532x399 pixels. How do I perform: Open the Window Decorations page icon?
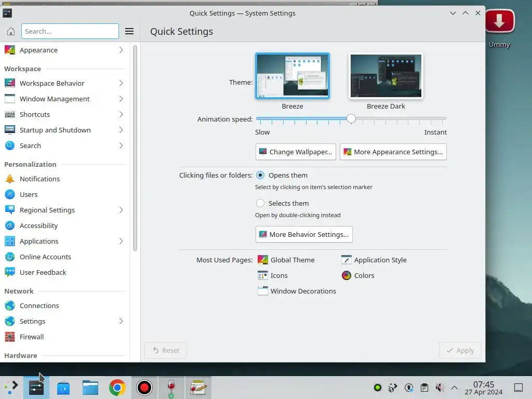coord(262,291)
